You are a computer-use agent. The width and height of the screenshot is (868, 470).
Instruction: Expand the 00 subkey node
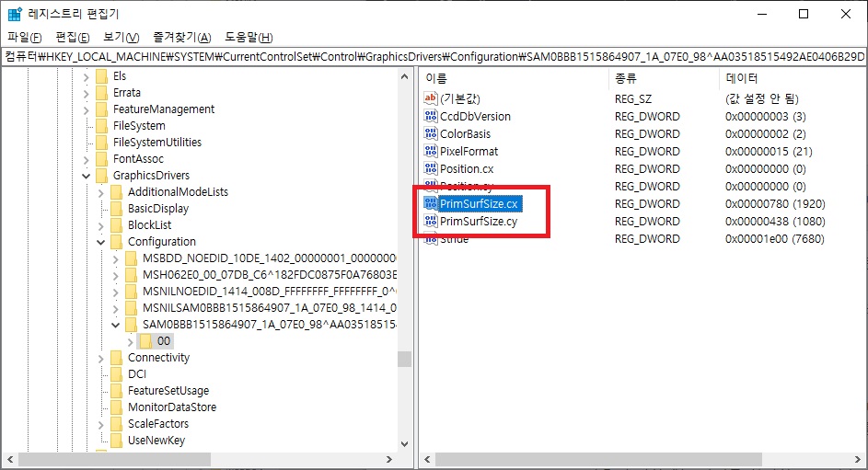(130, 342)
